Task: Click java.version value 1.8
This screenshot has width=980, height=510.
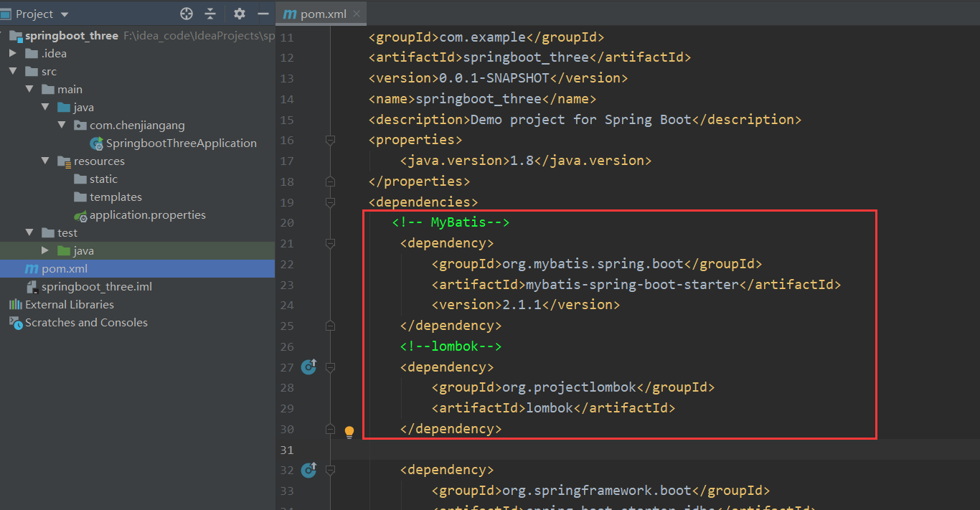Action: pyautogui.click(x=522, y=161)
